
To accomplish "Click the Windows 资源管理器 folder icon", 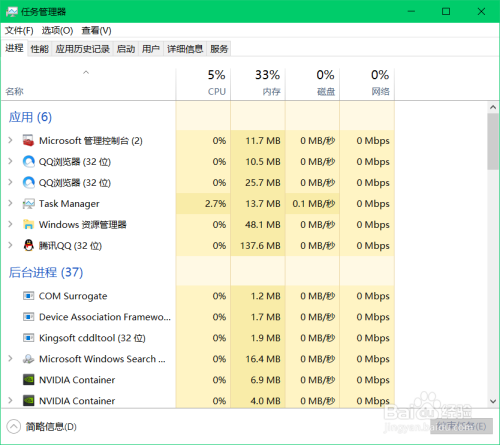I will (x=28, y=225).
